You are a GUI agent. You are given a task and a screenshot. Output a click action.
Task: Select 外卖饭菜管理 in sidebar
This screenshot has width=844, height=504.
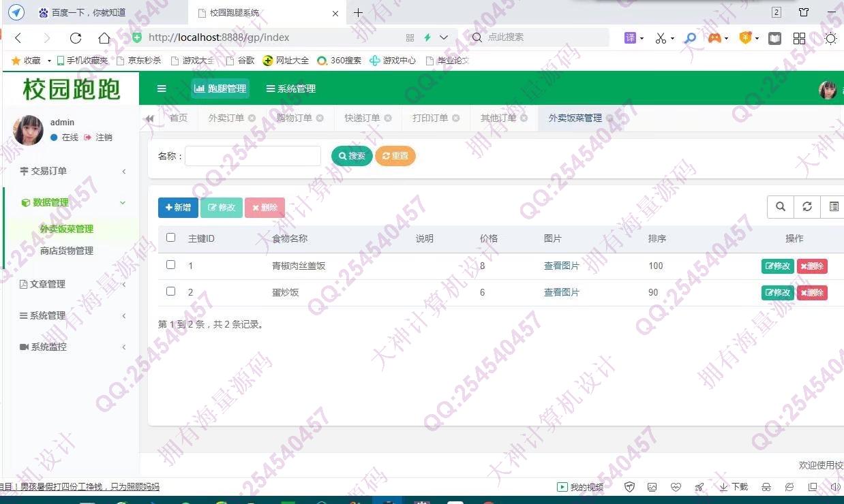point(66,230)
